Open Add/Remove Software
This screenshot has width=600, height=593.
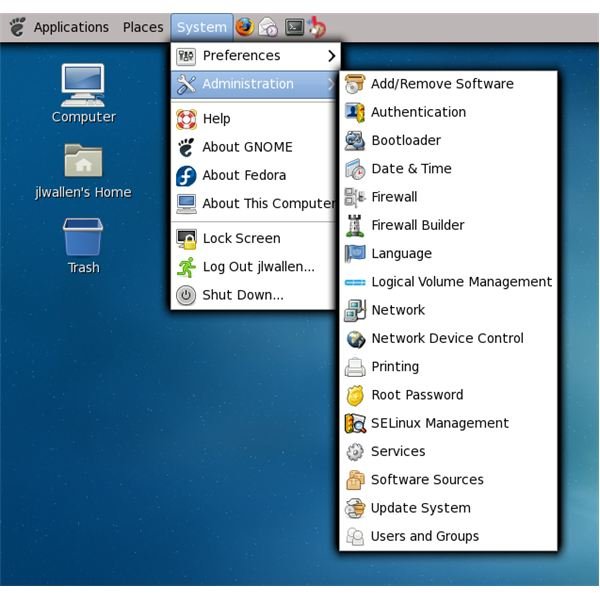tap(448, 84)
